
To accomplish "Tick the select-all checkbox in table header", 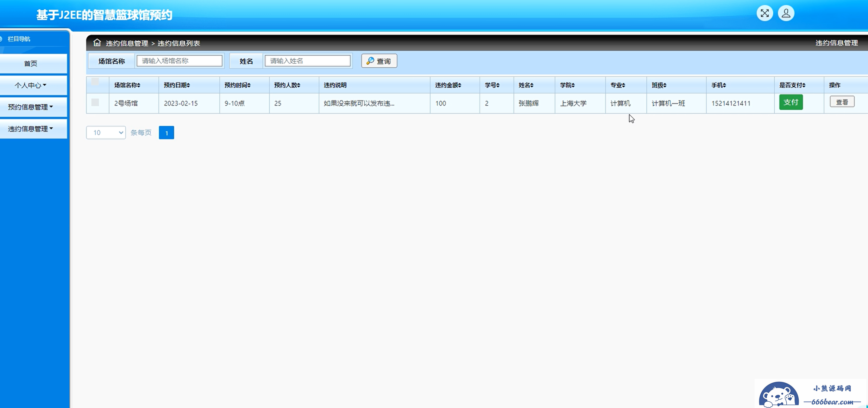I will pyautogui.click(x=95, y=82).
